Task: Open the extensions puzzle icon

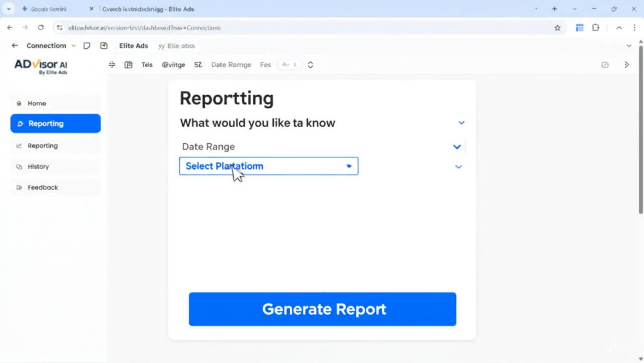Action: click(x=596, y=28)
